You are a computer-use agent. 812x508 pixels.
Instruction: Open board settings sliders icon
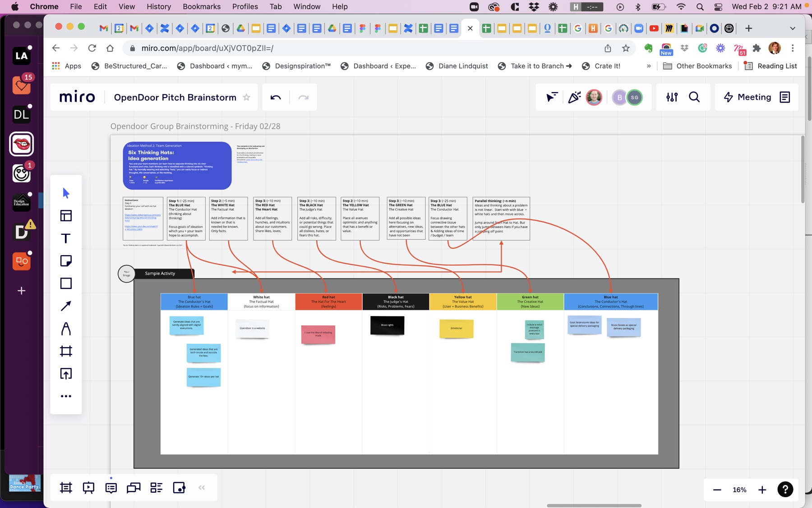[x=672, y=97]
